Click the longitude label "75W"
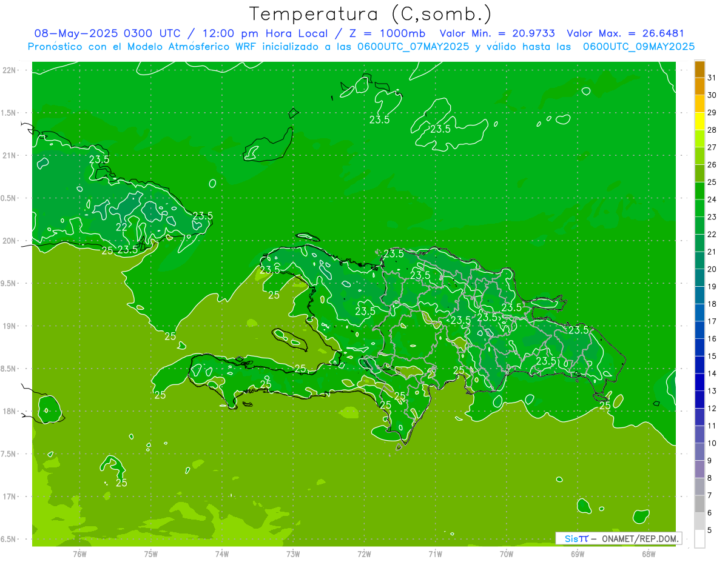 pos(151,554)
